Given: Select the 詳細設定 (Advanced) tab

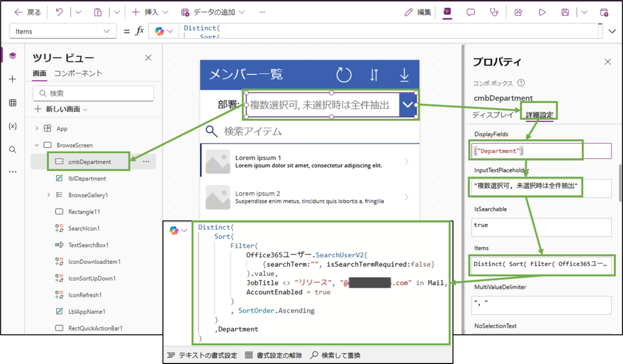Looking at the screenshot, I should pos(539,115).
